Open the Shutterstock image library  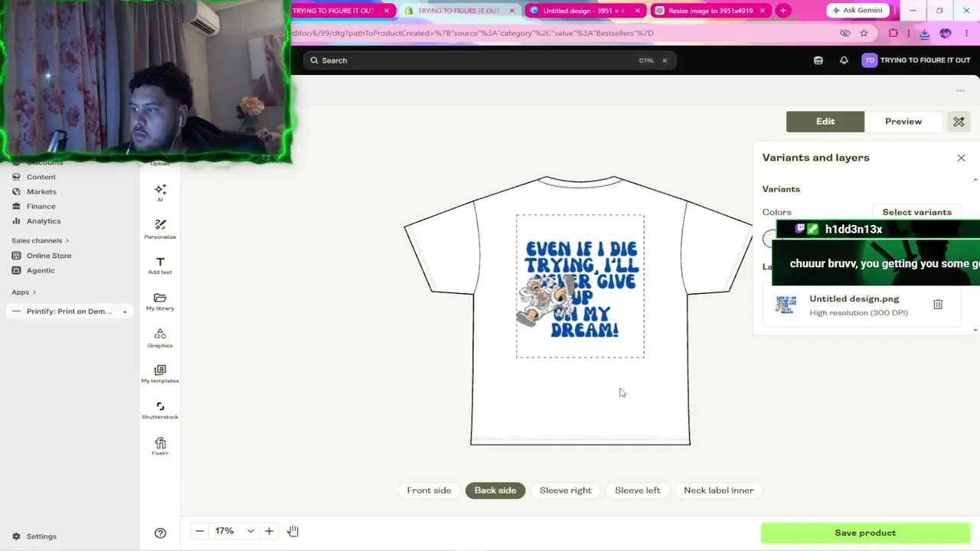tap(160, 410)
